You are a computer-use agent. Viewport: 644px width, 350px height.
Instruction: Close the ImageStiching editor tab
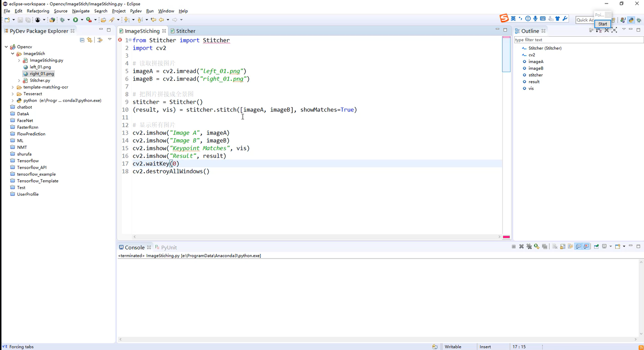click(x=164, y=31)
